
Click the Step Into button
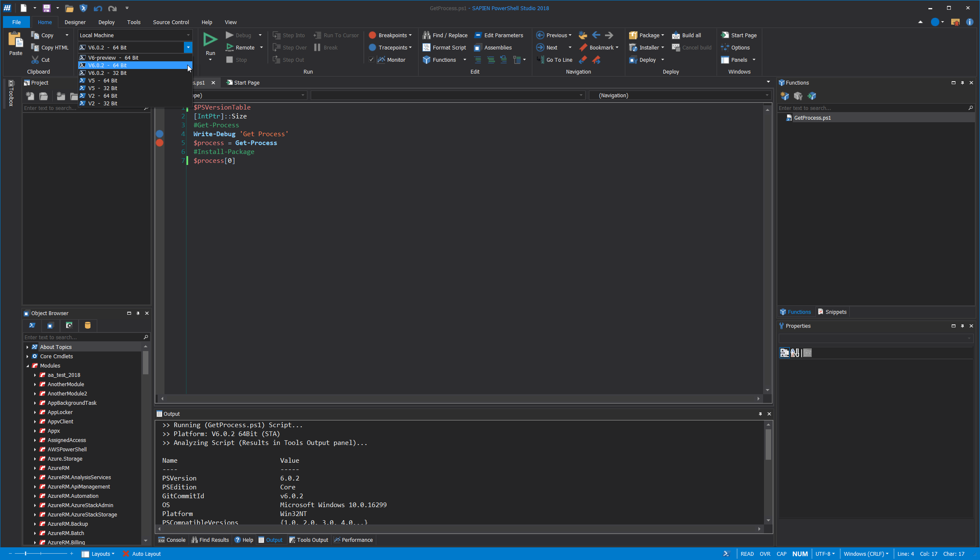pyautogui.click(x=289, y=35)
